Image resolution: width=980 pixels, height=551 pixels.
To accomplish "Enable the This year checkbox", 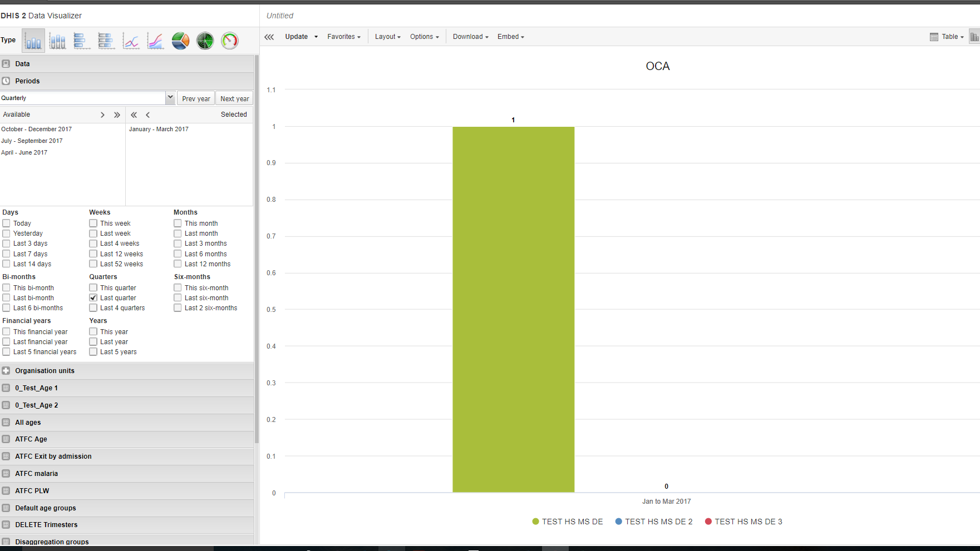I will click(93, 332).
